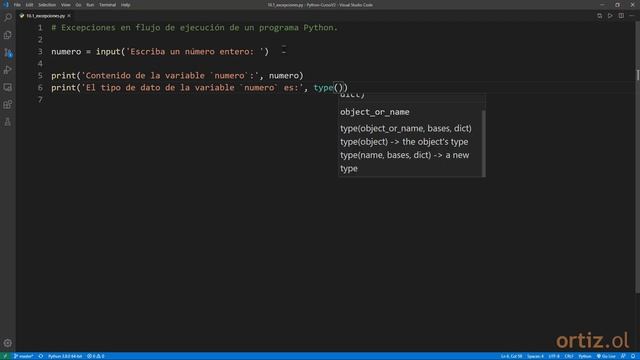Open the View menu
This screenshot has height=360, width=640.
click(66, 5)
